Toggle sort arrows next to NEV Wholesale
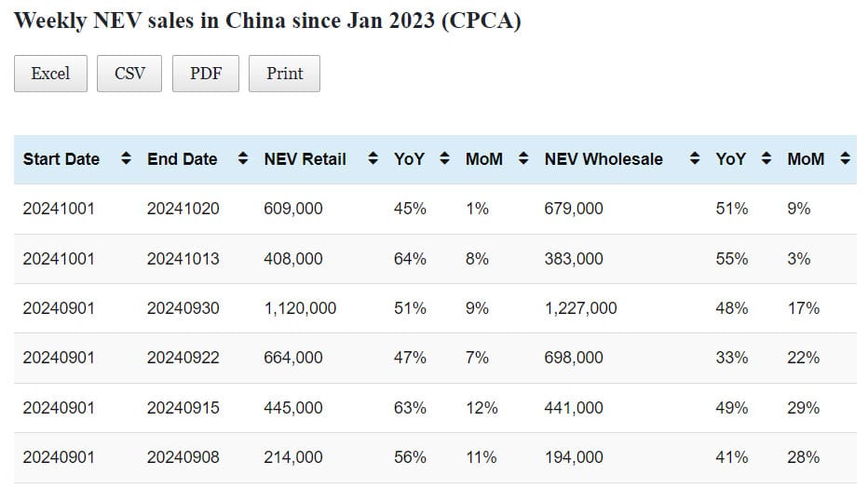Viewport: 868px width, 489px height. pos(694,159)
